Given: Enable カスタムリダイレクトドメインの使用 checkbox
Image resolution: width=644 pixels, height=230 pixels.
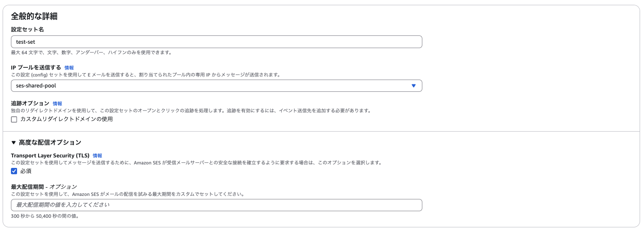Looking at the screenshot, I should pos(14,119).
